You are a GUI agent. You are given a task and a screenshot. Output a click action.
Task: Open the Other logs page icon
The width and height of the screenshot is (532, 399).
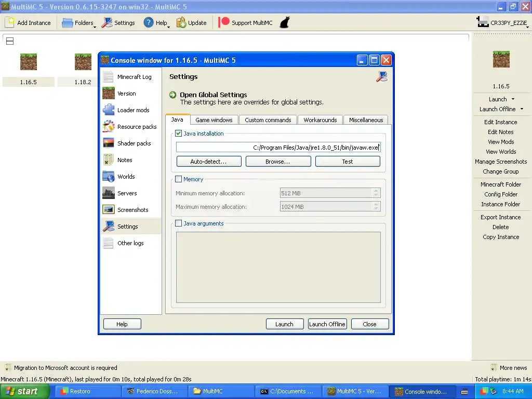108,243
